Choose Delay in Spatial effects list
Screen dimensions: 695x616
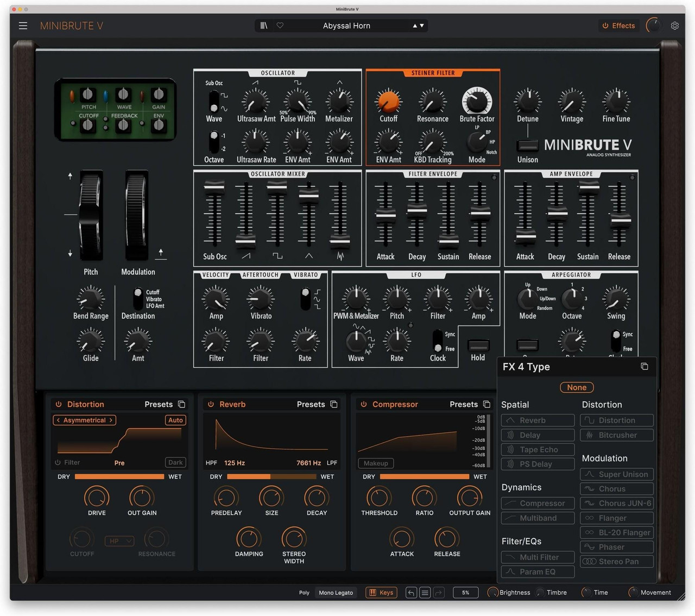[538, 435]
